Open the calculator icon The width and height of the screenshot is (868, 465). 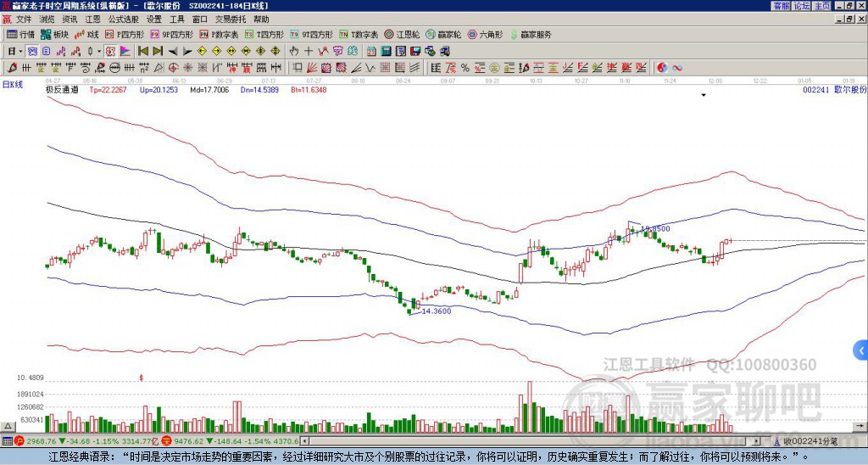pyautogui.click(x=386, y=52)
